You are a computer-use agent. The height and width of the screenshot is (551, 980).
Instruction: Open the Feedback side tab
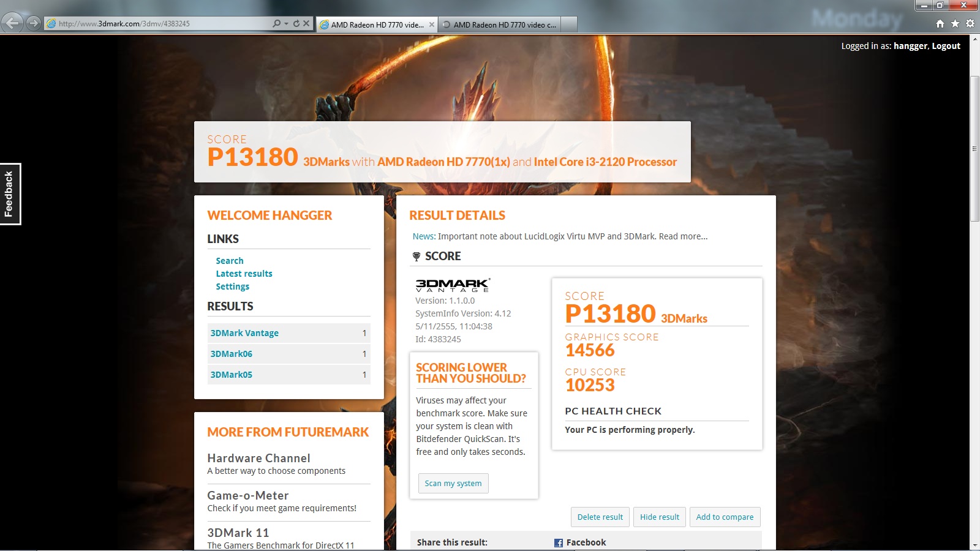pos(10,194)
